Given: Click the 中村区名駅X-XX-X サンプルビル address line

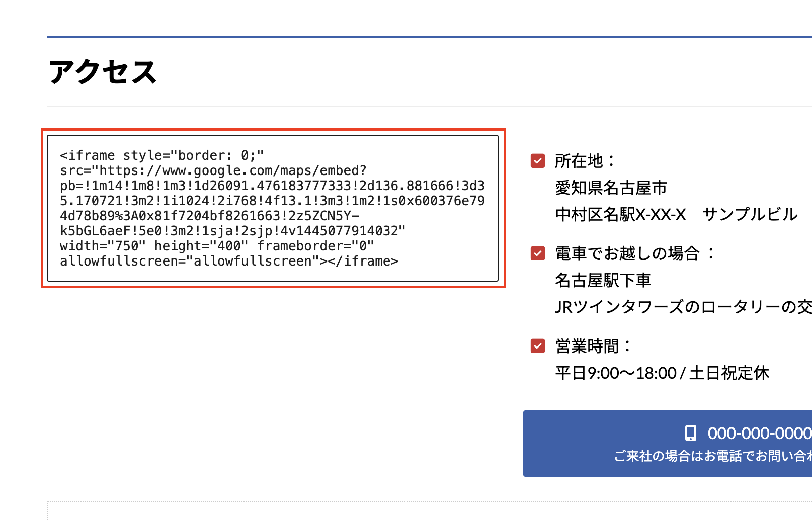Looking at the screenshot, I should click(676, 214).
